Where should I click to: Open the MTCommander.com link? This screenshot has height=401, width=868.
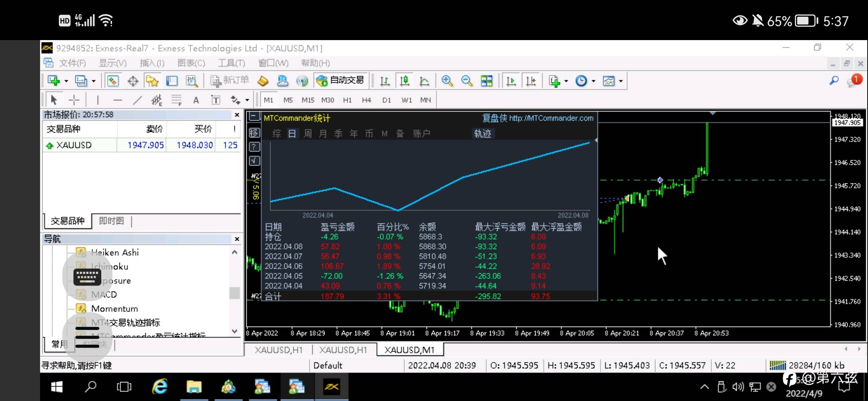point(551,118)
